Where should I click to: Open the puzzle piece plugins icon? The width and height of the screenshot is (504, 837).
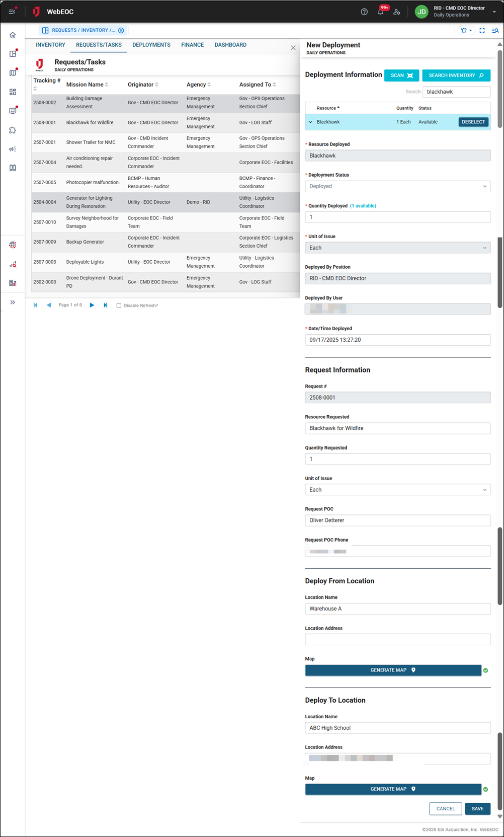13,130
